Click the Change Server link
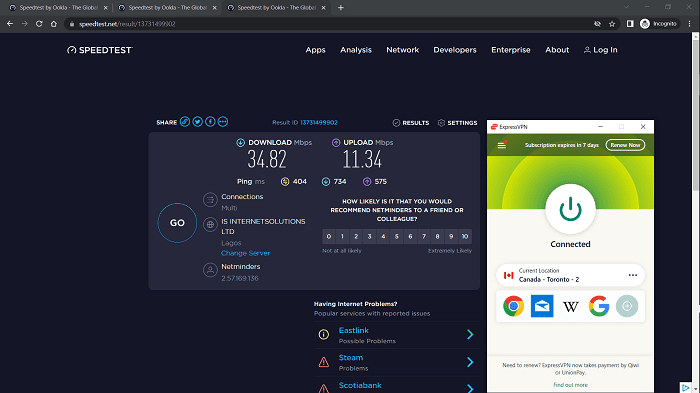 245,253
